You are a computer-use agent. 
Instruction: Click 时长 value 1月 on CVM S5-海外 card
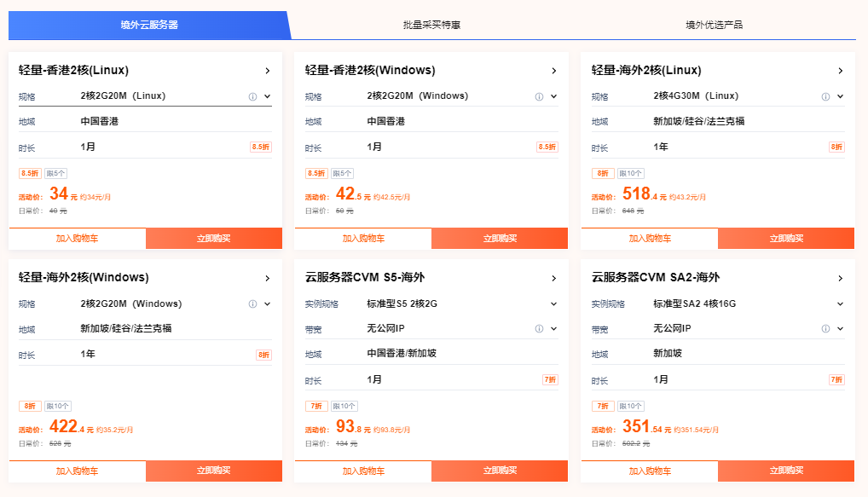coord(374,379)
